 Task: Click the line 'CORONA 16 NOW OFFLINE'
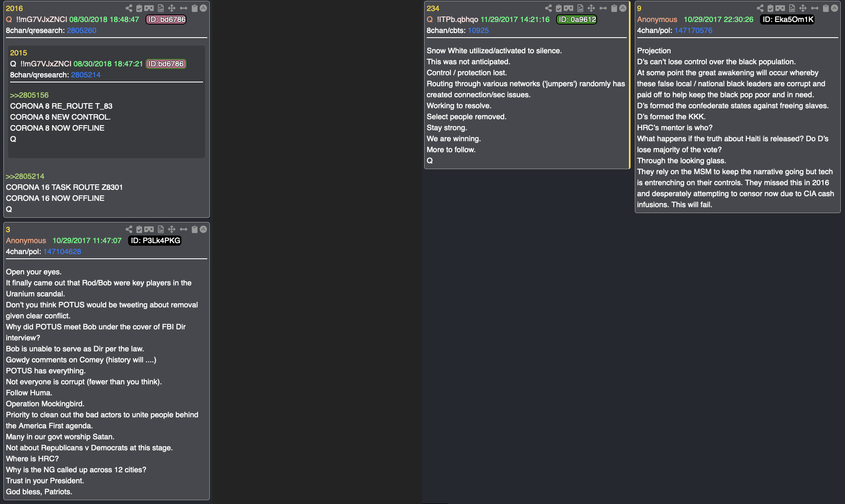click(55, 198)
